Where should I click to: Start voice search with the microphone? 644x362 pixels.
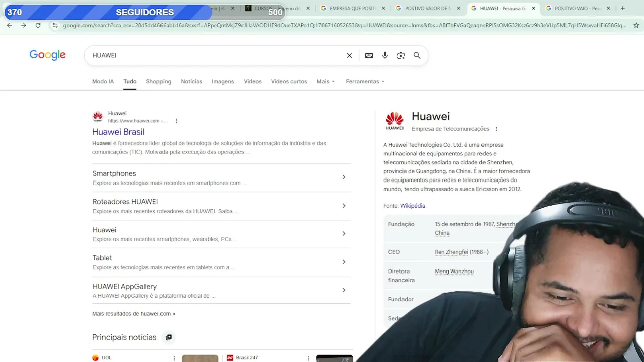[x=385, y=55]
